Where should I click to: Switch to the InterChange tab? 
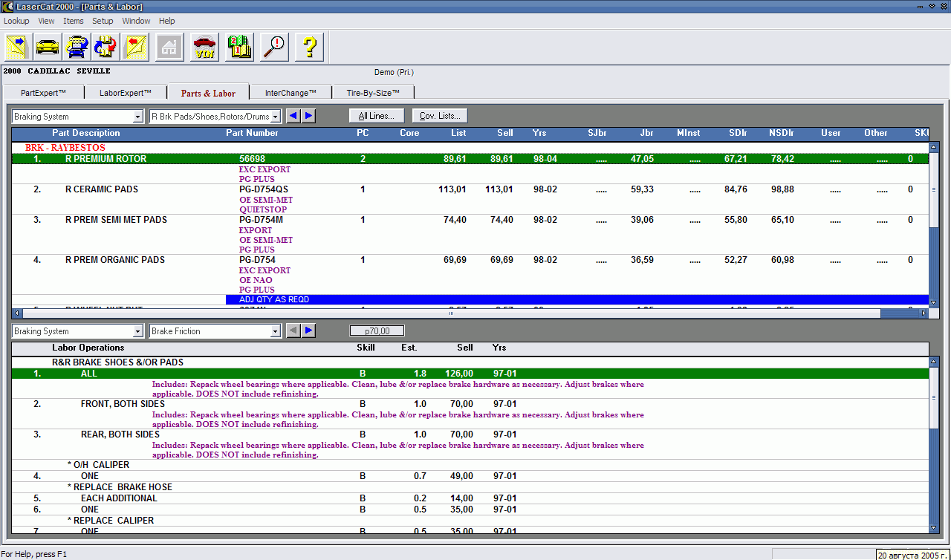click(x=291, y=93)
